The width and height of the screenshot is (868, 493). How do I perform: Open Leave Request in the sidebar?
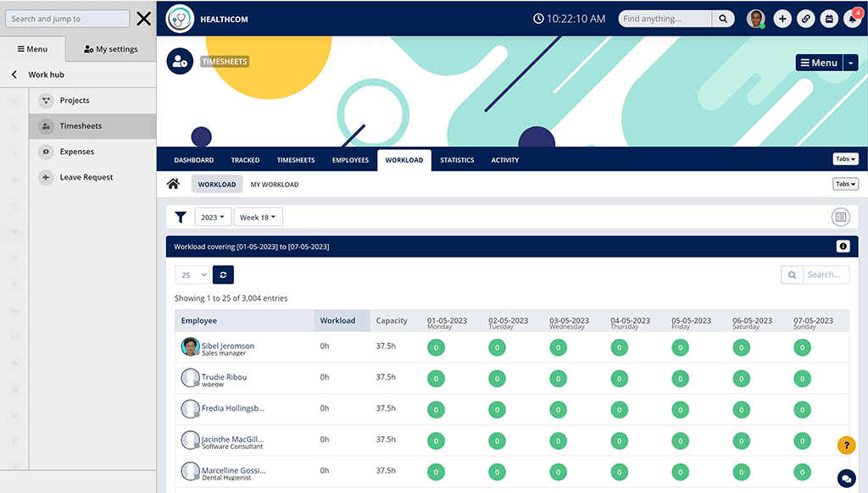[x=92, y=177]
